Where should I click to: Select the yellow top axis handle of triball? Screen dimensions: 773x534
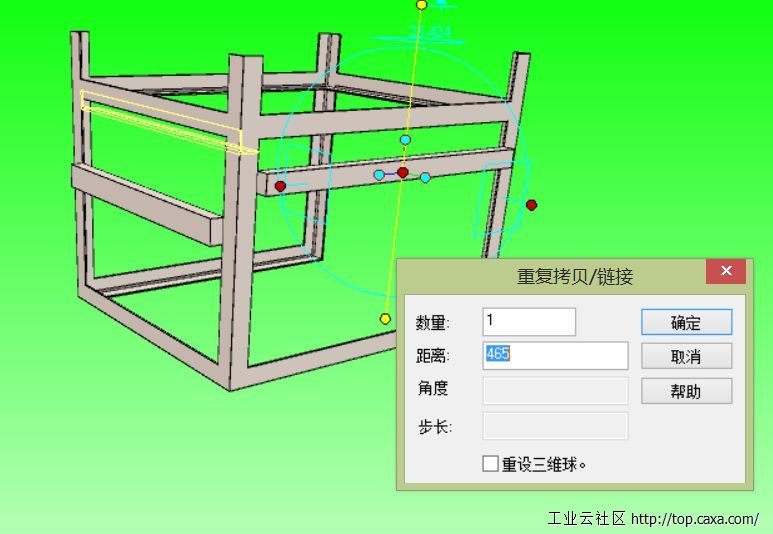click(422, 5)
